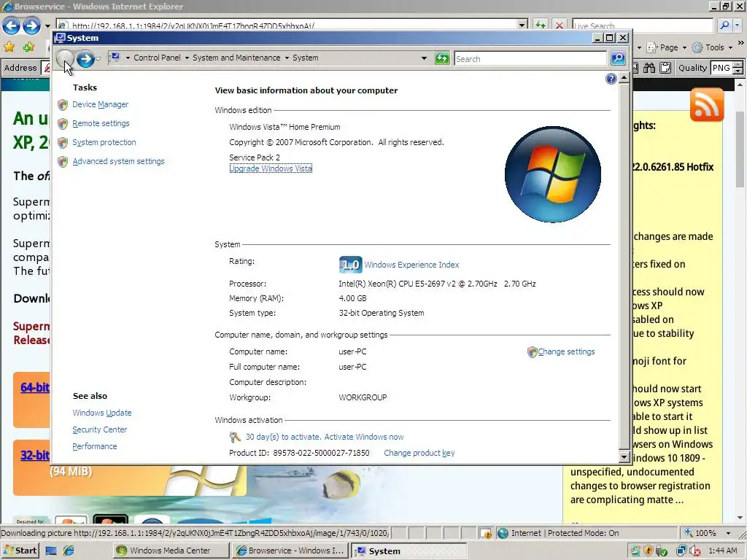Focus the Live Search box
Screen dimensions: 747x560
click(x=643, y=26)
